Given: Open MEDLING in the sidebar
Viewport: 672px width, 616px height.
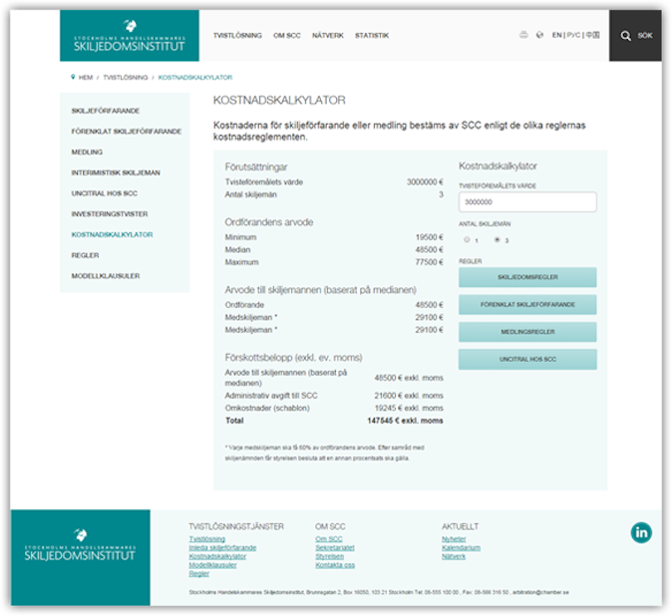Looking at the screenshot, I should click(87, 152).
